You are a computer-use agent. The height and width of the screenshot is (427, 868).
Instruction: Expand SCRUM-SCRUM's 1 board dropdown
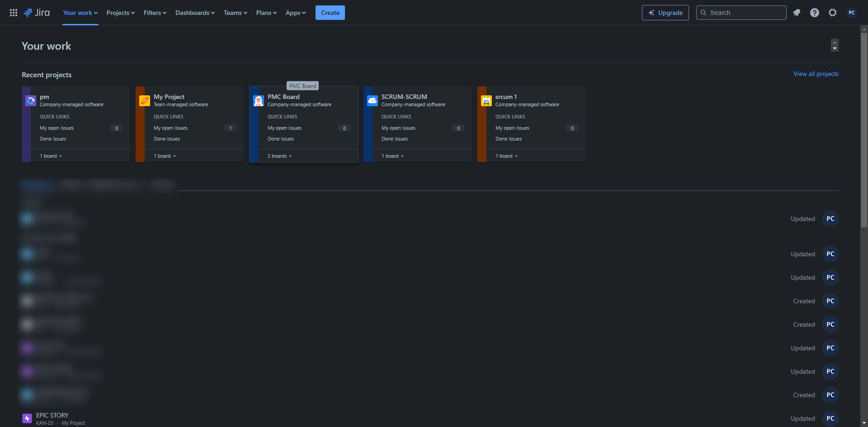pos(393,156)
